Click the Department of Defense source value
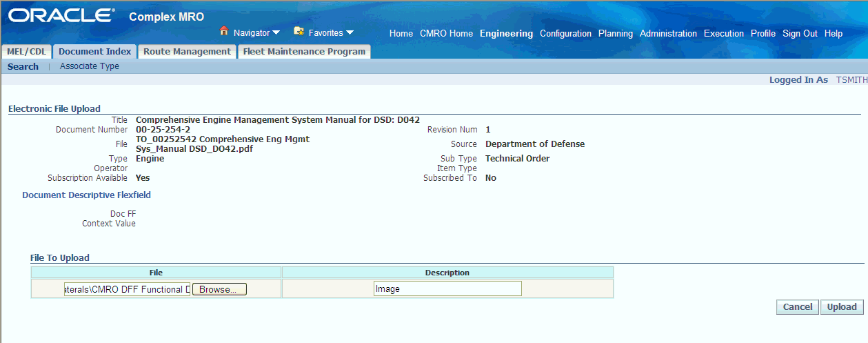Image resolution: width=868 pixels, height=343 pixels. coord(535,144)
